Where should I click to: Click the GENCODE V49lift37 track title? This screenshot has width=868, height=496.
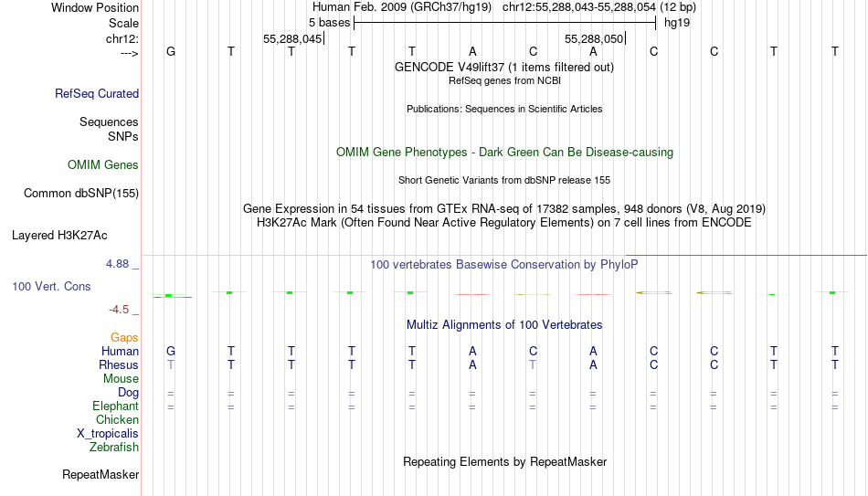(x=504, y=67)
